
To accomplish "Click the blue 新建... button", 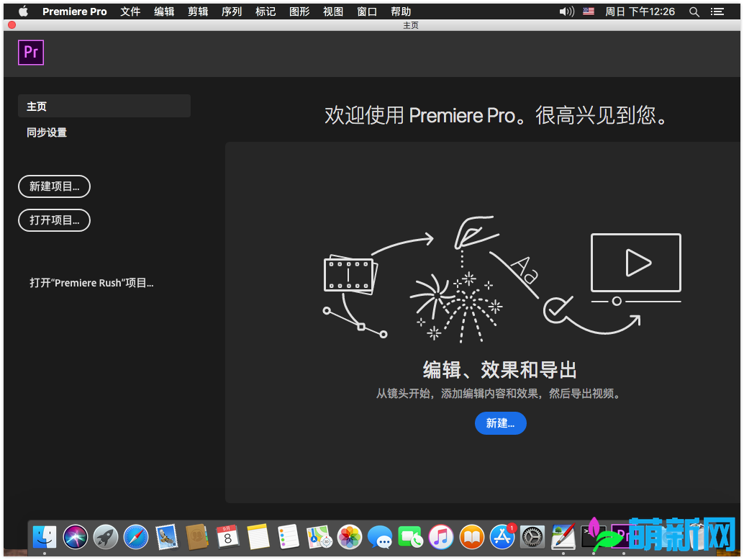I will pos(501,423).
